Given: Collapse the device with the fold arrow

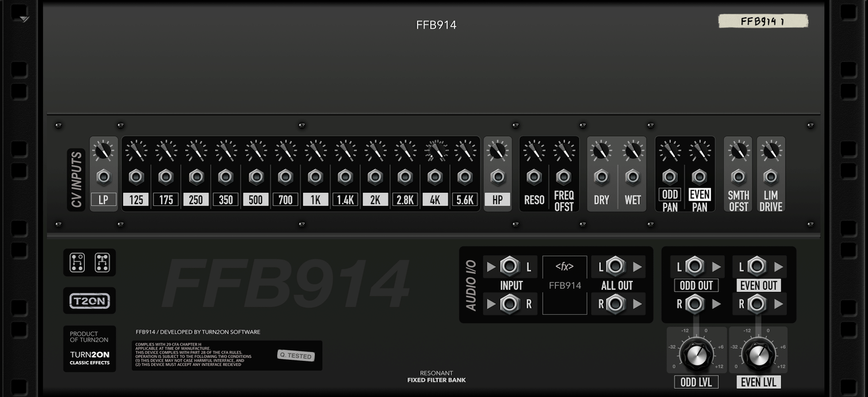Looking at the screenshot, I should 24,19.
